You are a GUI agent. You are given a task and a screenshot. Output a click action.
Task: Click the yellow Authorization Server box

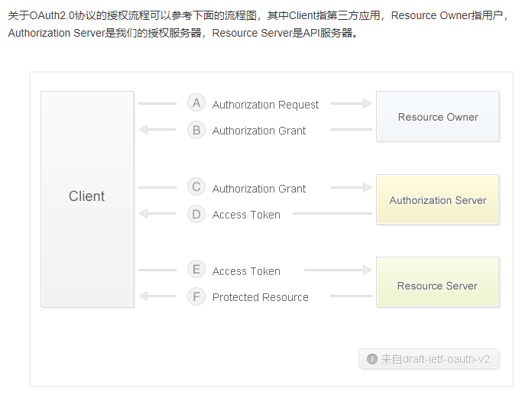[x=437, y=199]
